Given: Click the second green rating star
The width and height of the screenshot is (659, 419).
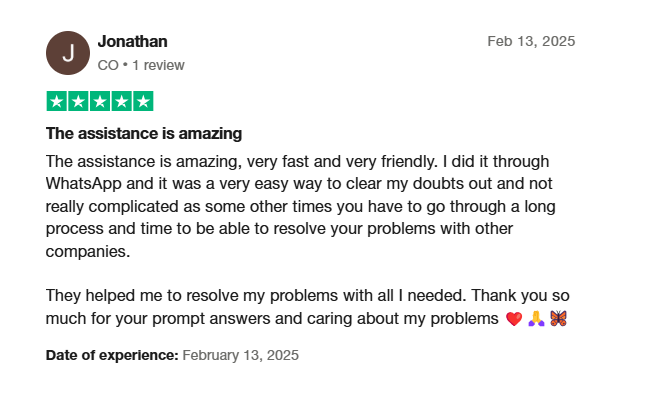Looking at the screenshot, I should (x=78, y=101).
